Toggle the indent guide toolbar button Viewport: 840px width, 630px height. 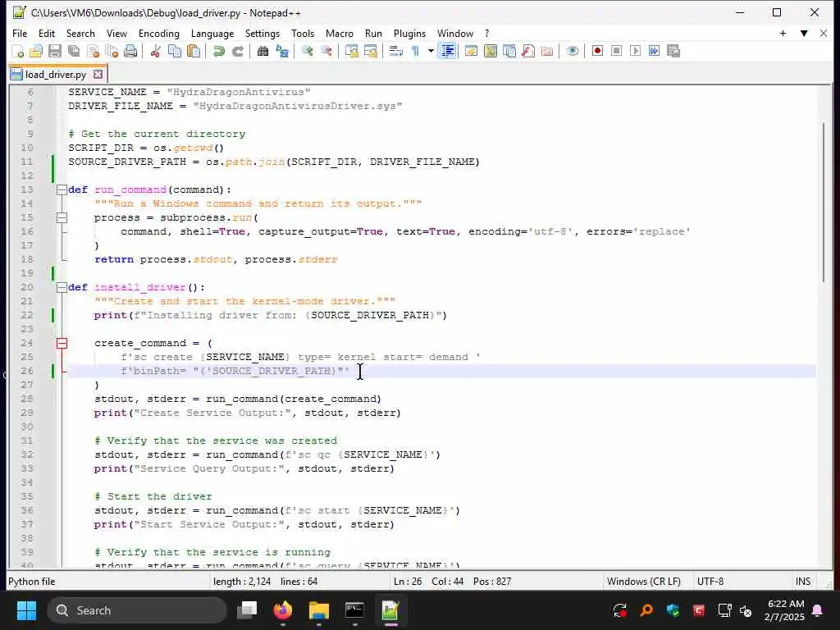(447, 52)
